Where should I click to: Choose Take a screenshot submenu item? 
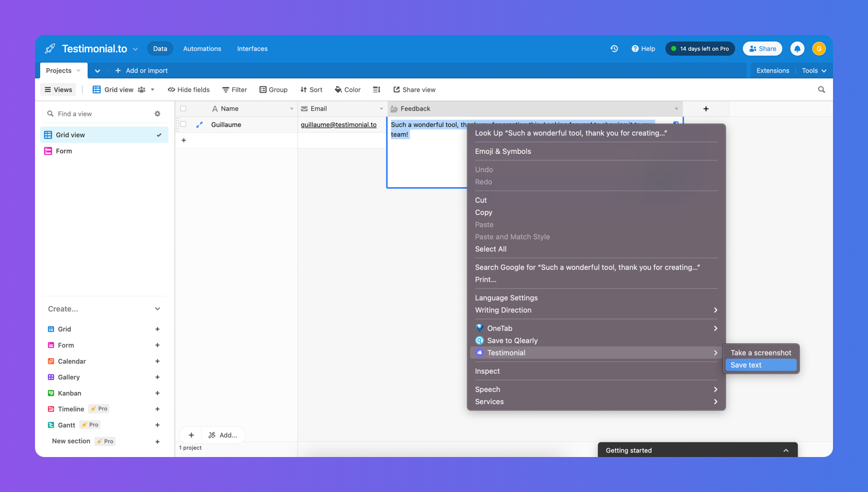point(761,353)
